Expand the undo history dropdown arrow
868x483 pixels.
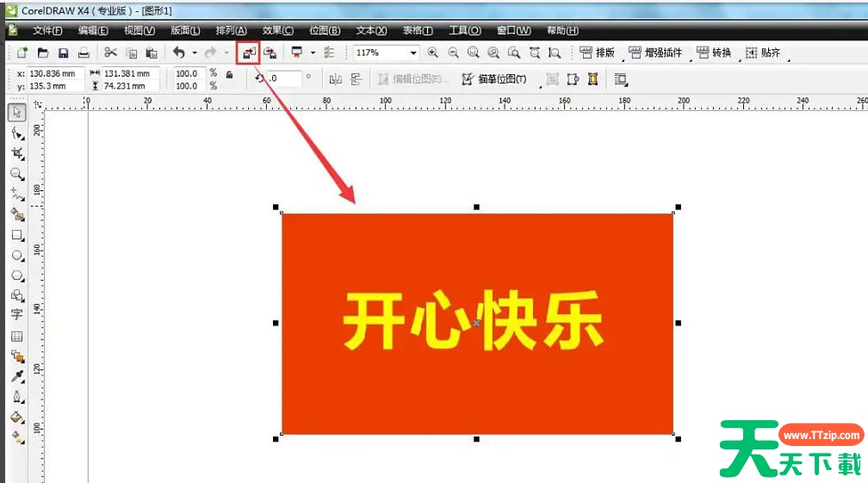[194, 53]
